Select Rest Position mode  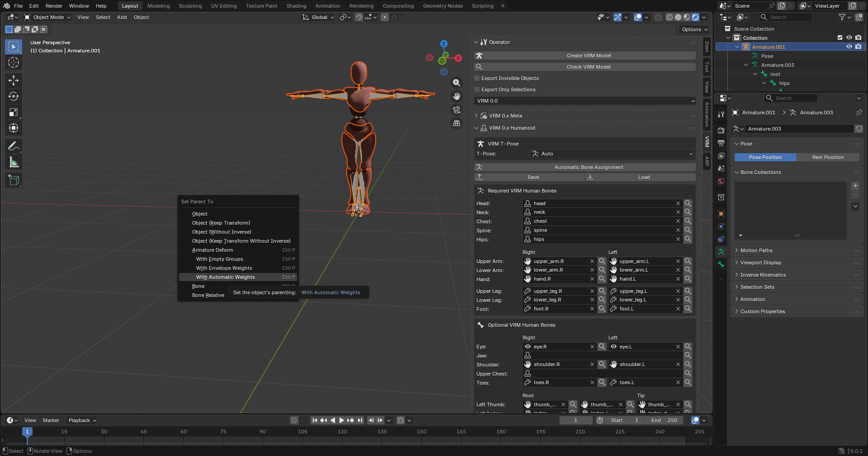coord(828,157)
